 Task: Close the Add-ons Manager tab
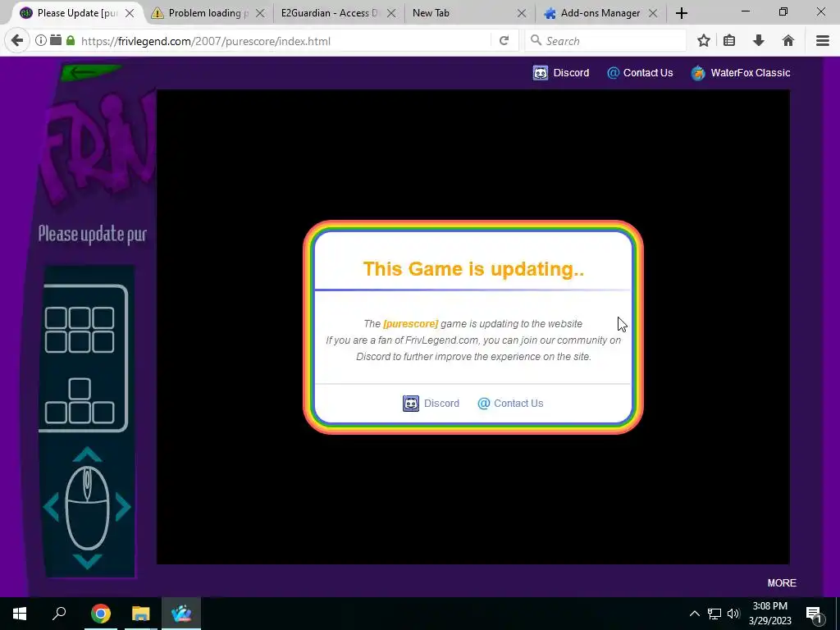653,13
